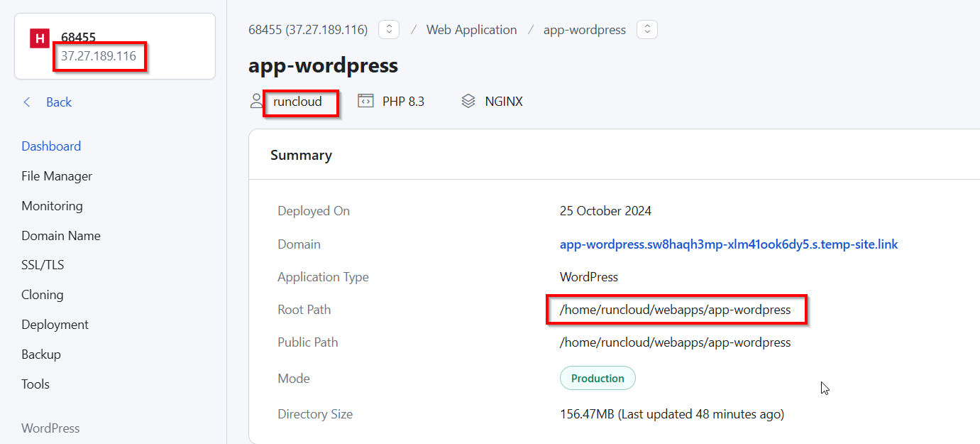Click the app-wordpress page heading

tap(323, 66)
